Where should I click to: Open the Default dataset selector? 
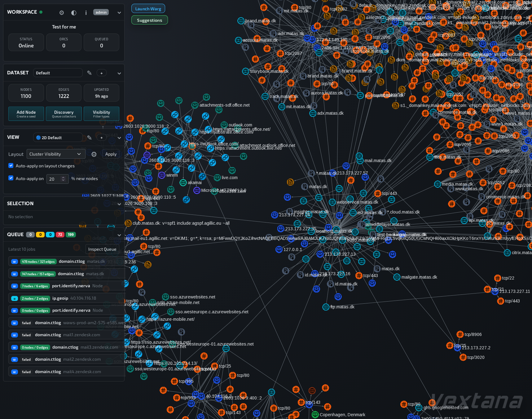[x=58, y=73]
